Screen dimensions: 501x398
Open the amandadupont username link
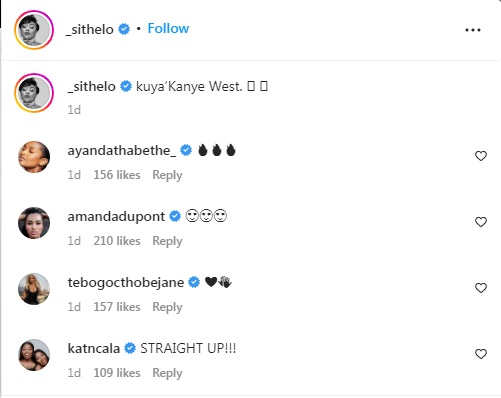click(116, 217)
